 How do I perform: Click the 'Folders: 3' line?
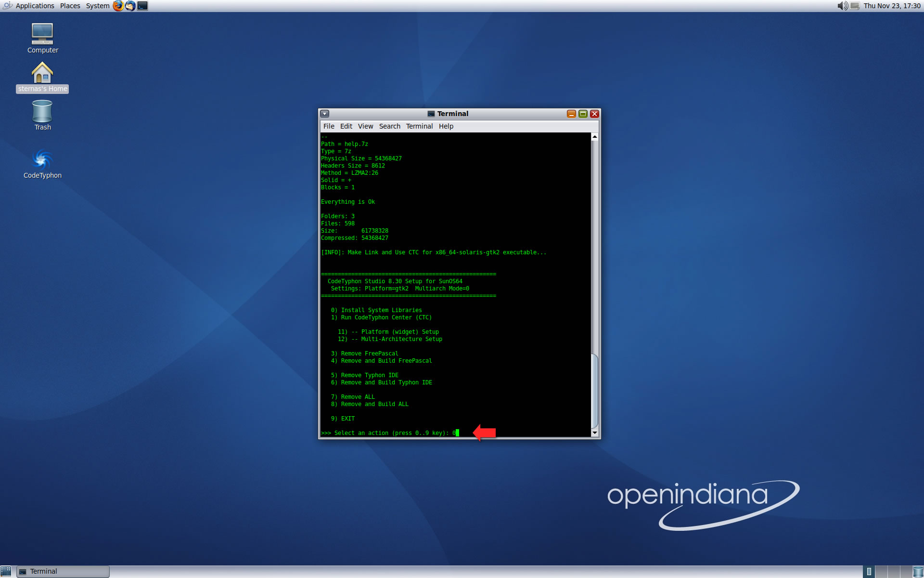[x=338, y=216]
